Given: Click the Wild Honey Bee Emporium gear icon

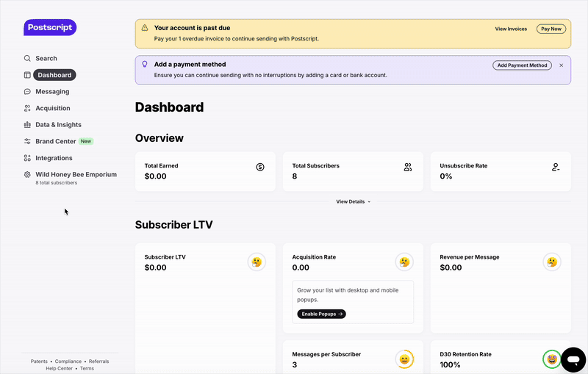Looking at the screenshot, I should [27, 175].
